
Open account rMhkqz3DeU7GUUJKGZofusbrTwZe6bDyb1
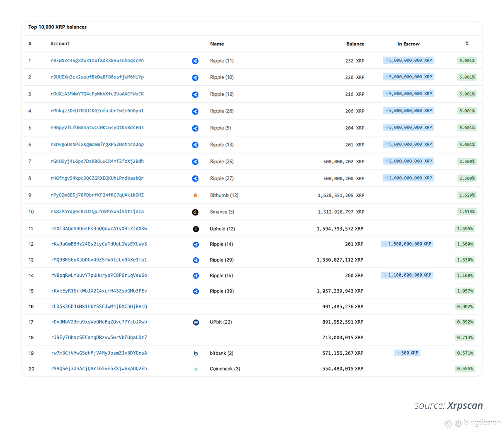click(97, 111)
